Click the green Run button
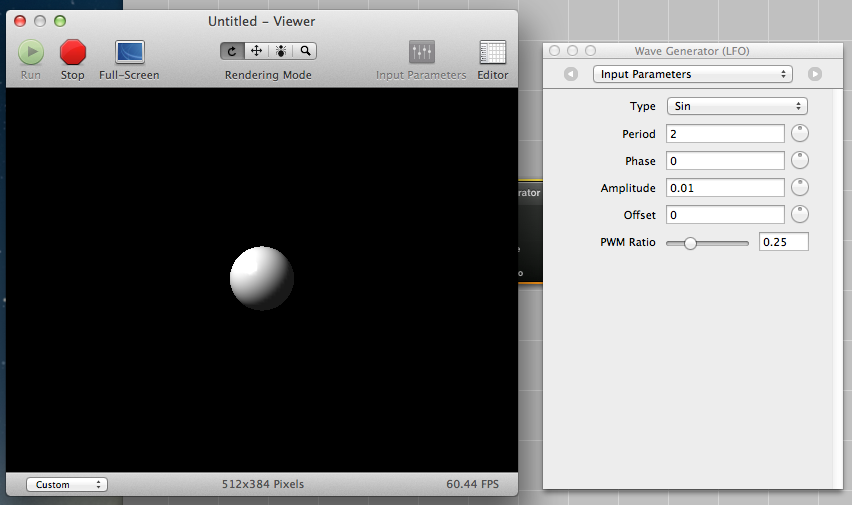Image resolution: width=852 pixels, height=505 pixels. pos(31,52)
